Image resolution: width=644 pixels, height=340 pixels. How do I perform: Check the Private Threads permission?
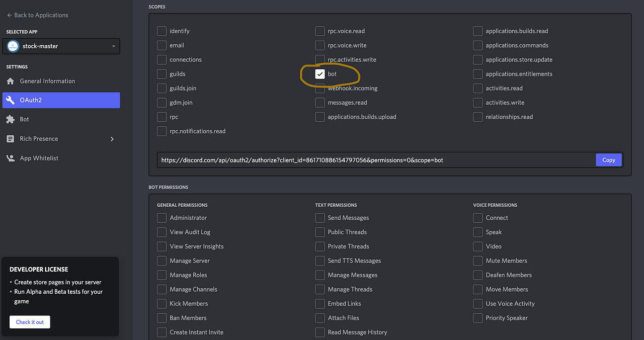click(x=320, y=246)
